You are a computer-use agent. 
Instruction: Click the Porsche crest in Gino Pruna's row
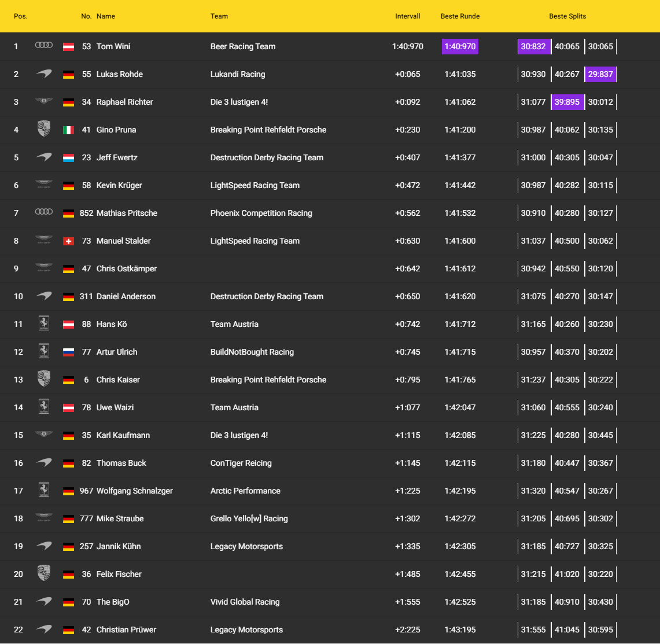[x=44, y=129]
